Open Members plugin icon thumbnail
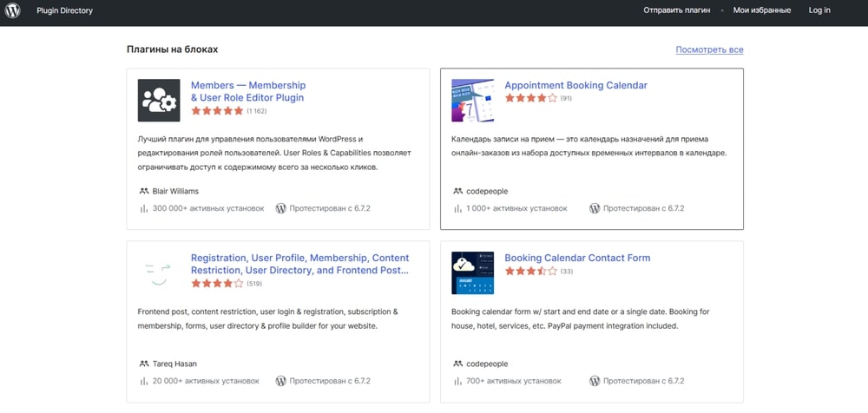The image size is (868, 413). tap(159, 100)
